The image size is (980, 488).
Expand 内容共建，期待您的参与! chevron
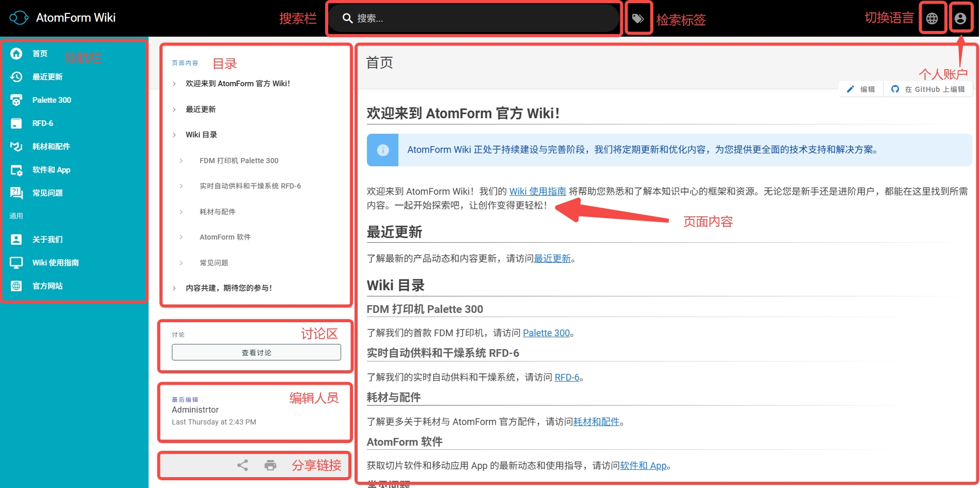pyautogui.click(x=174, y=288)
